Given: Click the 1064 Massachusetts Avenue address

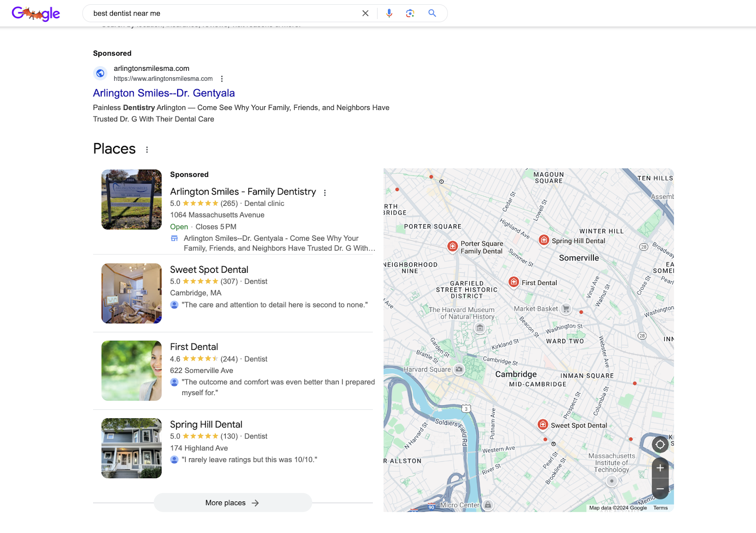Looking at the screenshot, I should coord(217,215).
